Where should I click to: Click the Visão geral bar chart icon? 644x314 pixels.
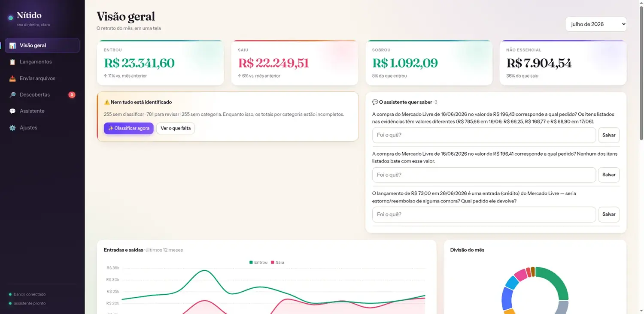point(12,45)
